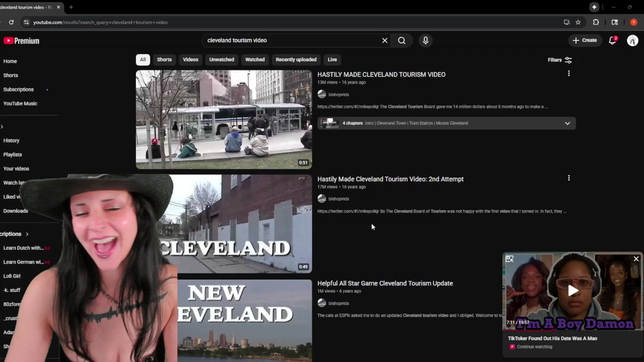The image size is (644, 362).
Task: Reload the page using browser refresh icon
Action: [x=11, y=22]
